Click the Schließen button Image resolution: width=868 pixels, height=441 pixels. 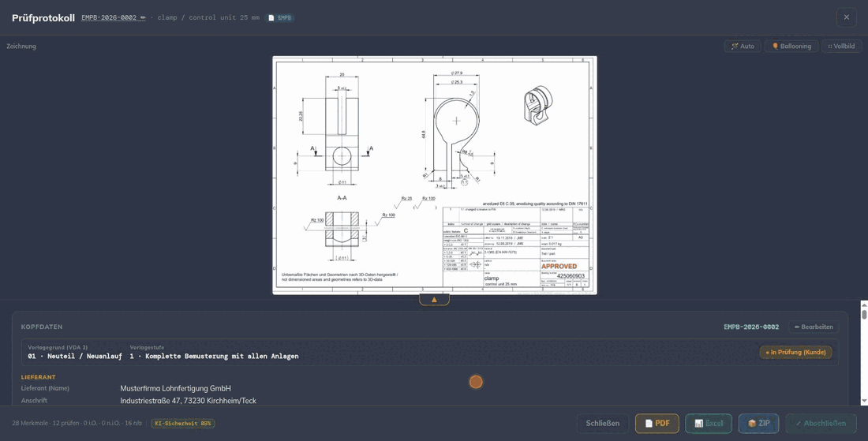(602, 424)
